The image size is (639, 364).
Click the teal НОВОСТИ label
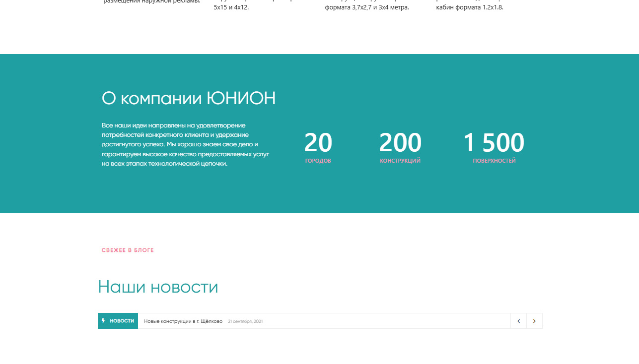point(122,321)
